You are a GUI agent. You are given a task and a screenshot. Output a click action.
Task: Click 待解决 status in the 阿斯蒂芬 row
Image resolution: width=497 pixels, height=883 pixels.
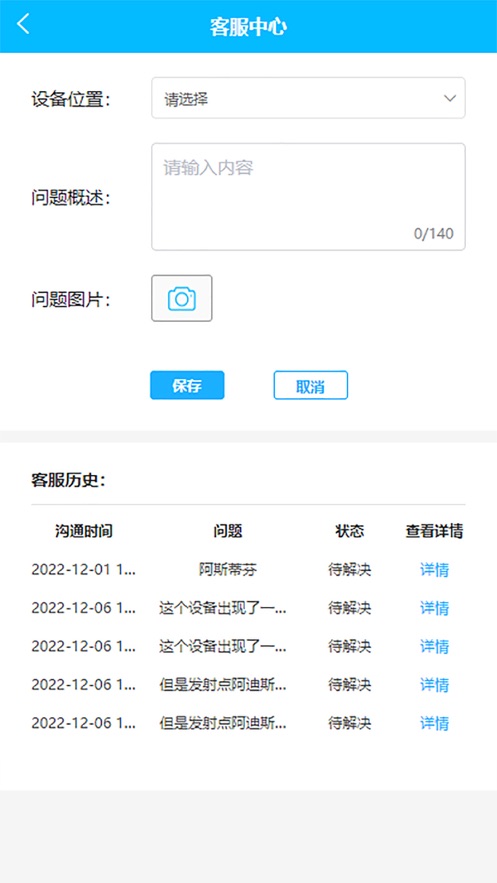pos(350,569)
